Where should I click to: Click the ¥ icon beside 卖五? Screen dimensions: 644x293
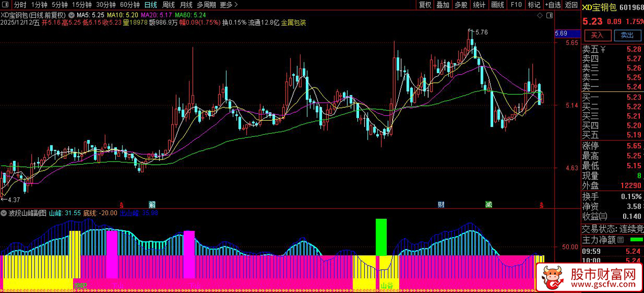(x=603, y=50)
